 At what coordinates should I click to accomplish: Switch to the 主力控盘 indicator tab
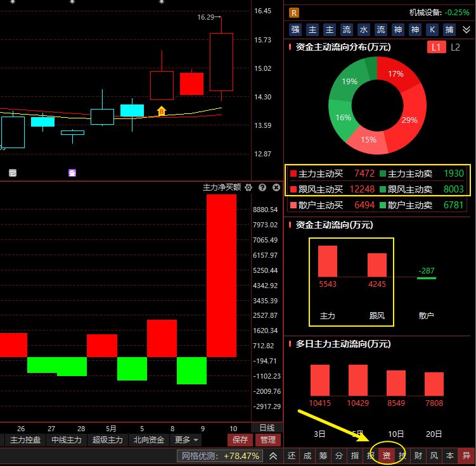[x=25, y=439]
